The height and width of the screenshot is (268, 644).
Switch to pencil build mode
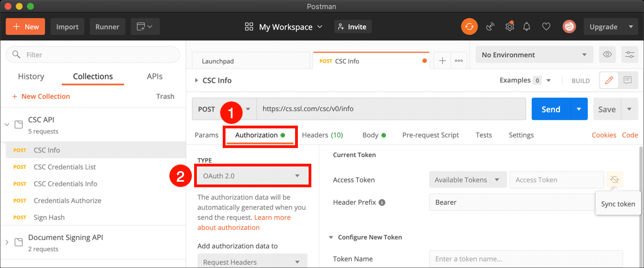tap(609, 80)
